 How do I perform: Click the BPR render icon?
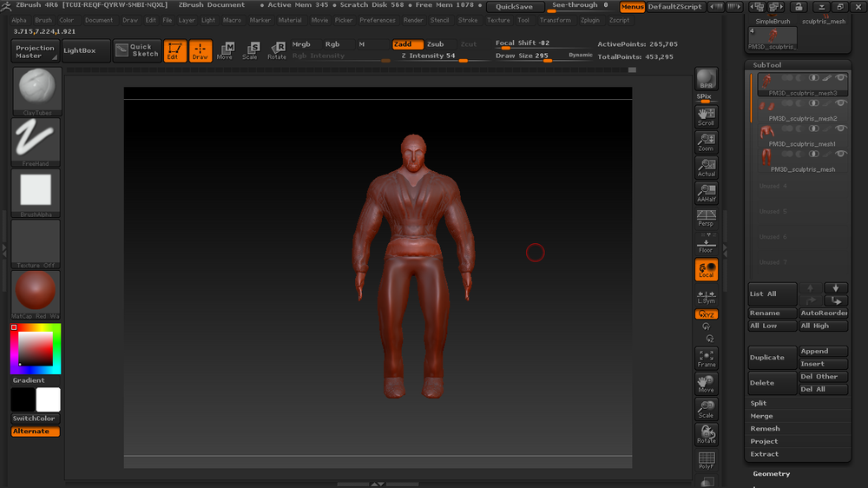(x=707, y=80)
